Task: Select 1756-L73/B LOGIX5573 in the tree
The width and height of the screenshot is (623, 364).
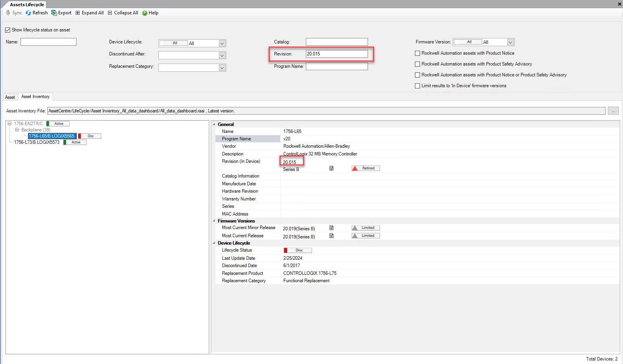Action: click(37, 142)
